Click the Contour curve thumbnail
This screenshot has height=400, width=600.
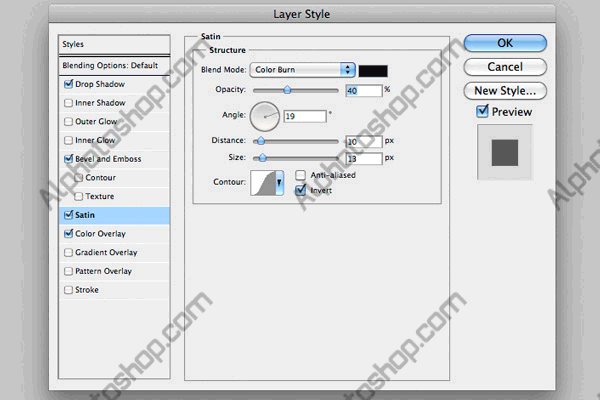[263, 183]
